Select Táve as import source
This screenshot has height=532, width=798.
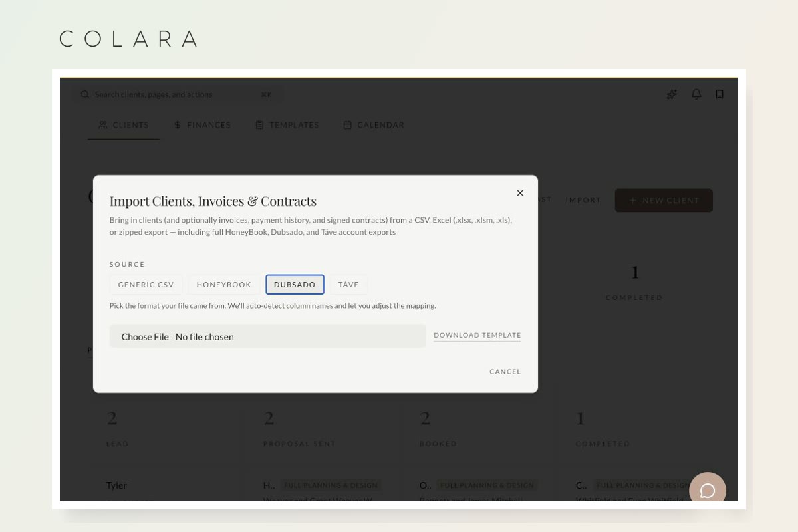[348, 285]
